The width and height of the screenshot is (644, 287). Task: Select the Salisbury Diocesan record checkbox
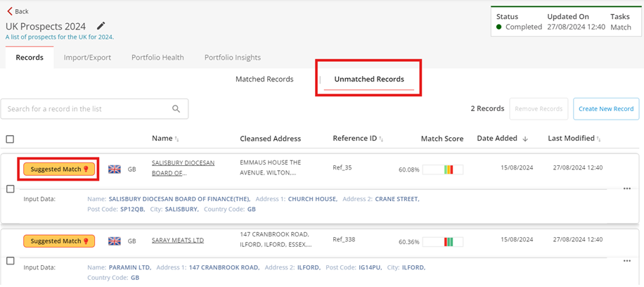tap(11, 189)
